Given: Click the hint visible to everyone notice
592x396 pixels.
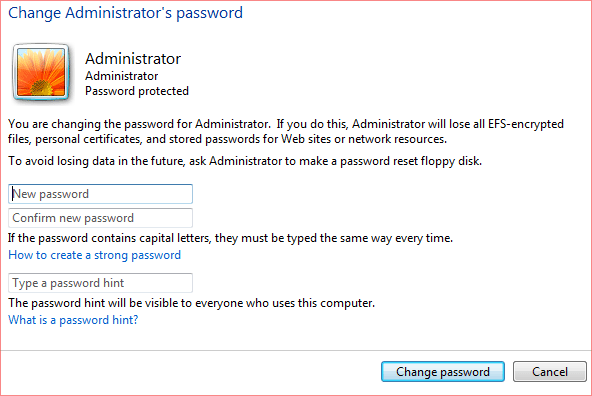Looking at the screenshot, I should pos(191,303).
